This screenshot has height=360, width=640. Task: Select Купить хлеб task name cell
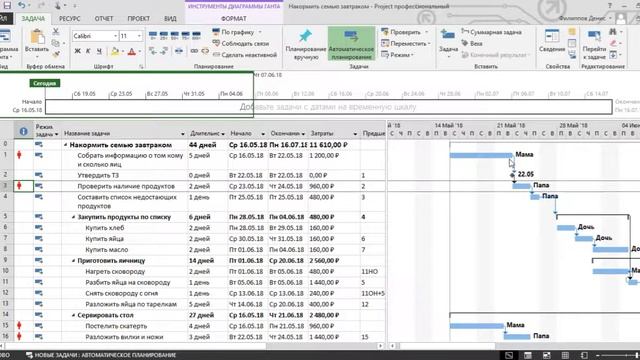click(x=125, y=228)
